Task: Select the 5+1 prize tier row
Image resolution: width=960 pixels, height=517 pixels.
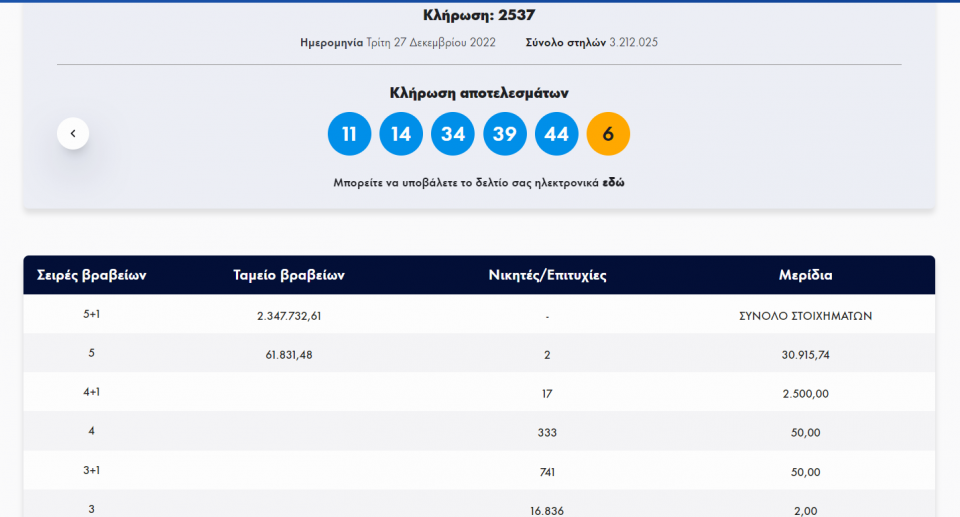Action: [92, 314]
